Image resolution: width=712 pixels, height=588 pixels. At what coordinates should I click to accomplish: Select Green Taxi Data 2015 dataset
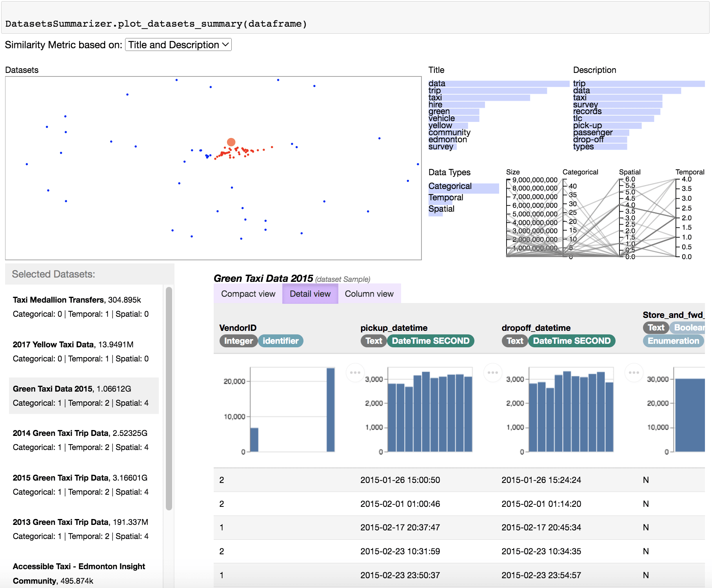click(84, 396)
